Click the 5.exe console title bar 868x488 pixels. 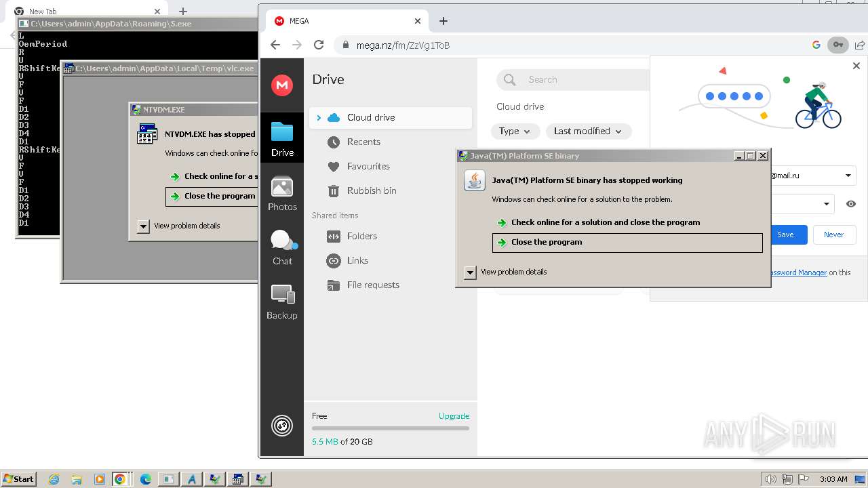[138, 23]
